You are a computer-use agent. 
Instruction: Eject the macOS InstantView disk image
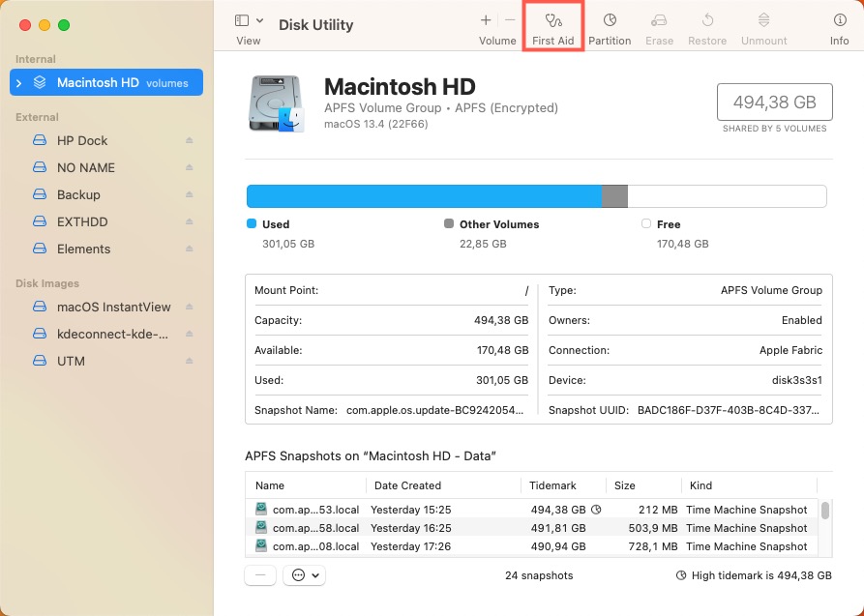pos(190,308)
